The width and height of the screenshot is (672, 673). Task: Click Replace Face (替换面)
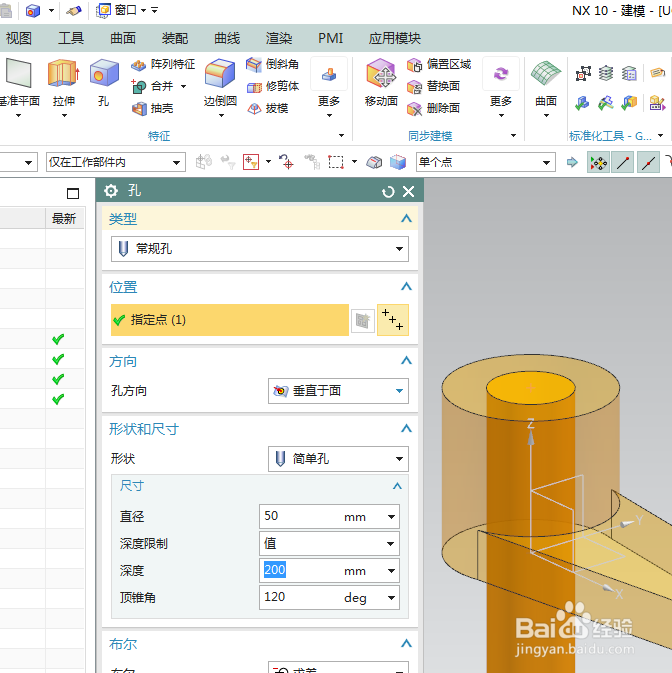tap(433, 86)
